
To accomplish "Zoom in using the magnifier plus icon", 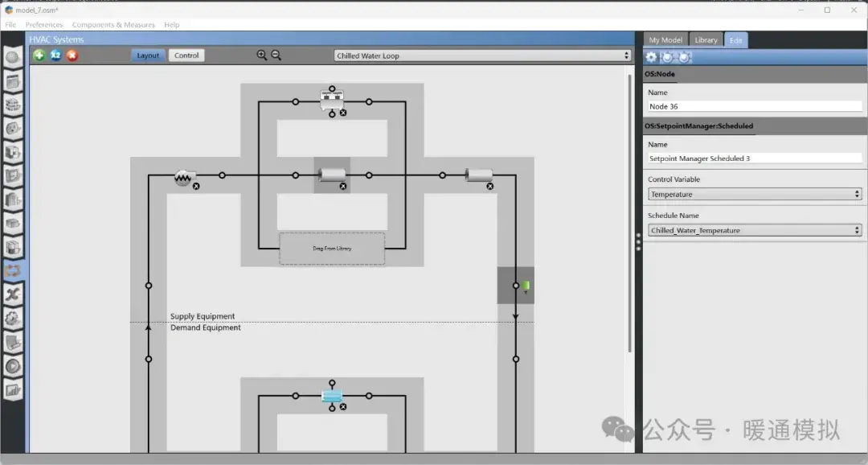I will (261, 55).
